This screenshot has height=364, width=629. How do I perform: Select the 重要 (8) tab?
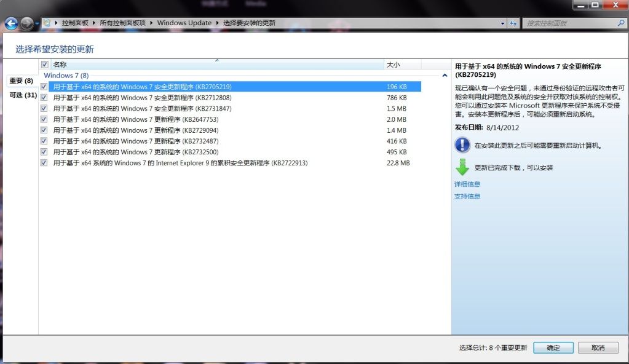[x=22, y=81]
